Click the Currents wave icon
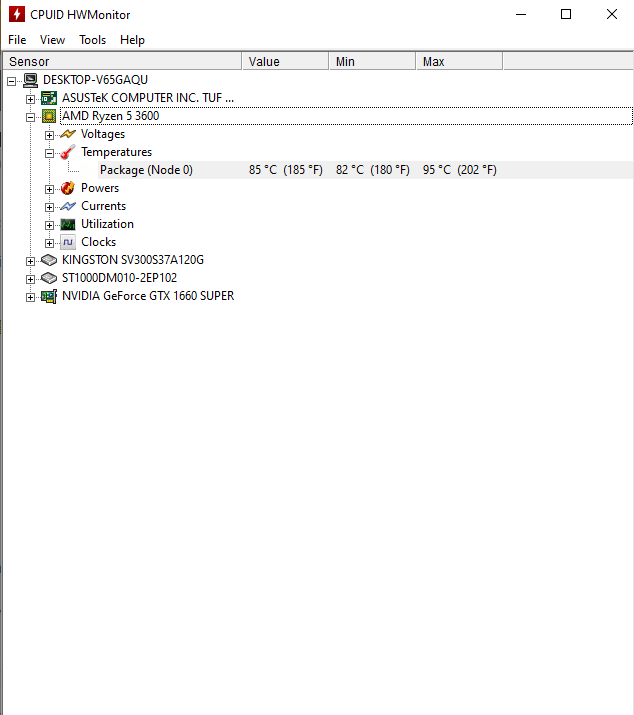The height and width of the screenshot is (715, 634). pyautogui.click(x=68, y=206)
